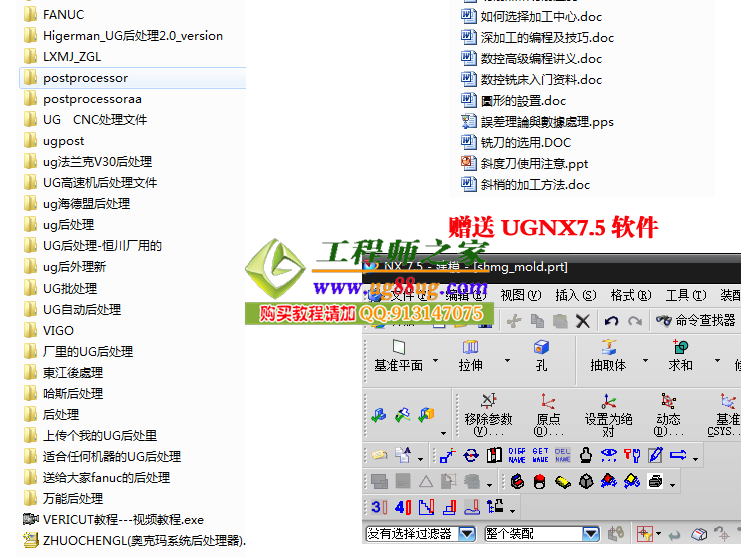The image size is (741, 560).
Task: Open dropdown arrow next to crosshair filter icon
Action: click(x=658, y=534)
